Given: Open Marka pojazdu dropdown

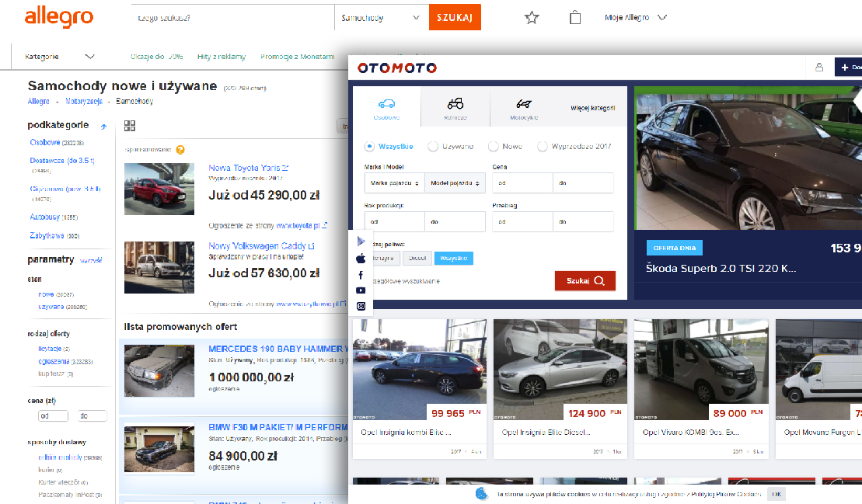Looking at the screenshot, I should 394,182.
